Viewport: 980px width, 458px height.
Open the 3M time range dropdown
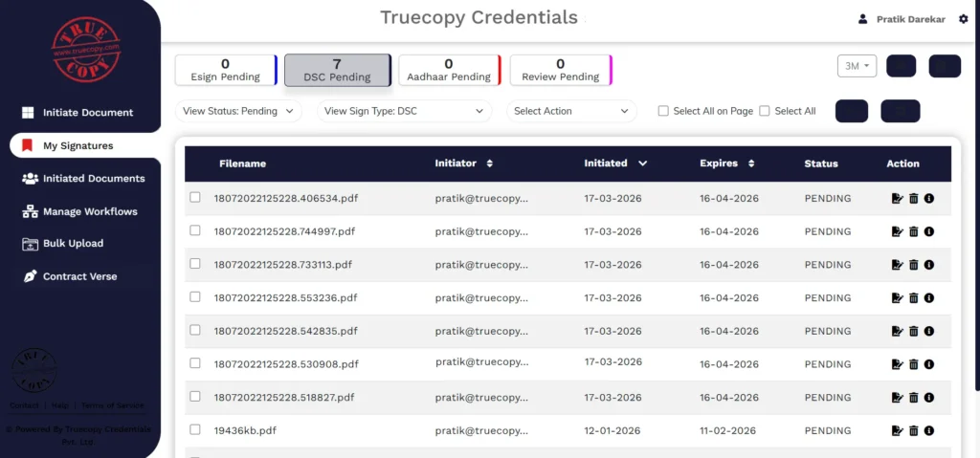coord(857,66)
